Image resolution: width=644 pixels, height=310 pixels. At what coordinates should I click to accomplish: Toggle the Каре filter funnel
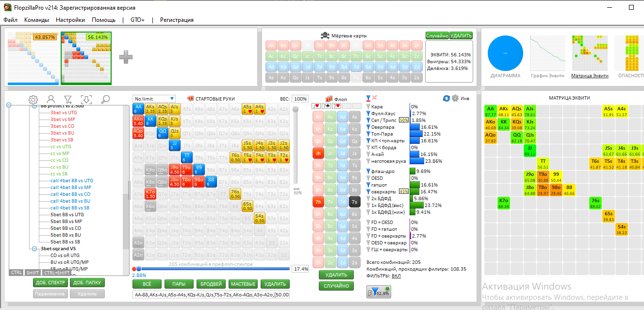(368, 106)
